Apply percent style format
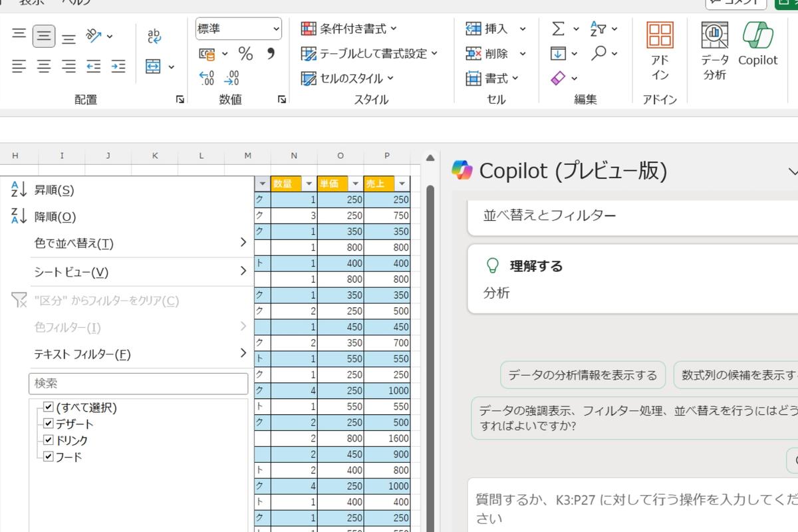 click(245, 54)
